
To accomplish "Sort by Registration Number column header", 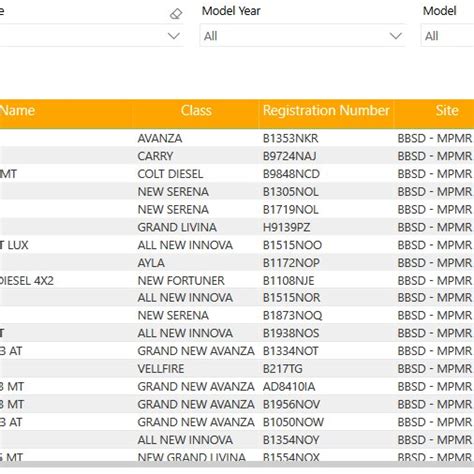I will [326, 111].
